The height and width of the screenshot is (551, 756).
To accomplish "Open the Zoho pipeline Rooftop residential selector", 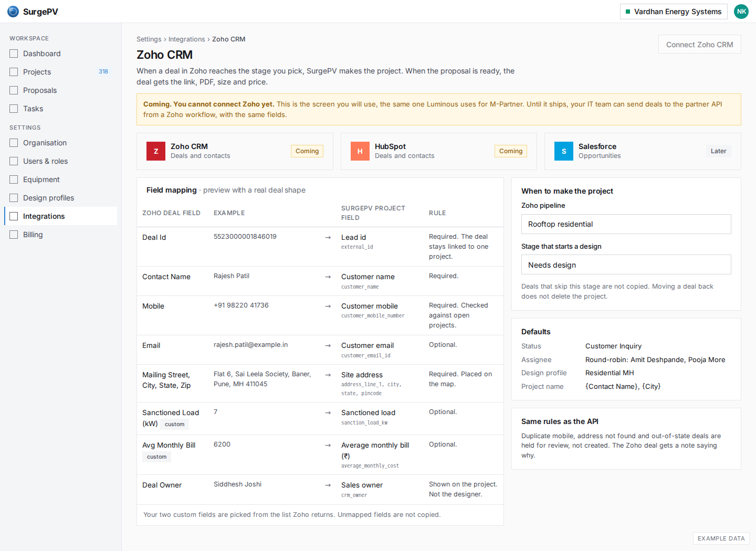I will 626,224.
